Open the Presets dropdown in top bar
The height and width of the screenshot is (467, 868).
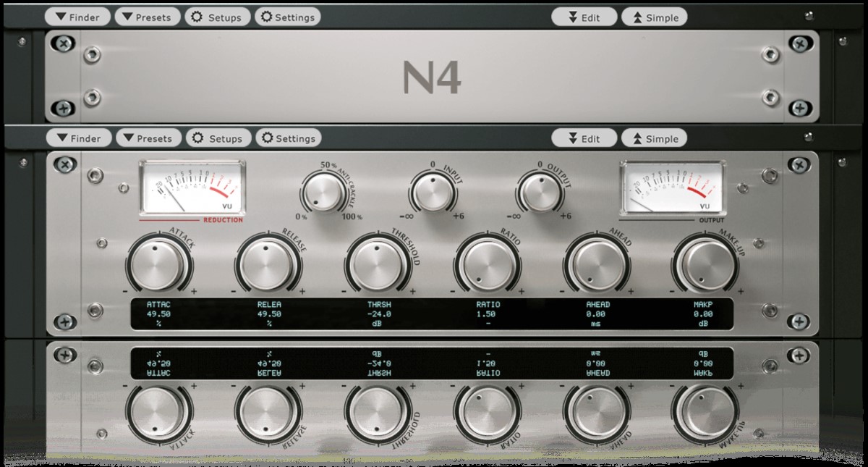[148, 17]
